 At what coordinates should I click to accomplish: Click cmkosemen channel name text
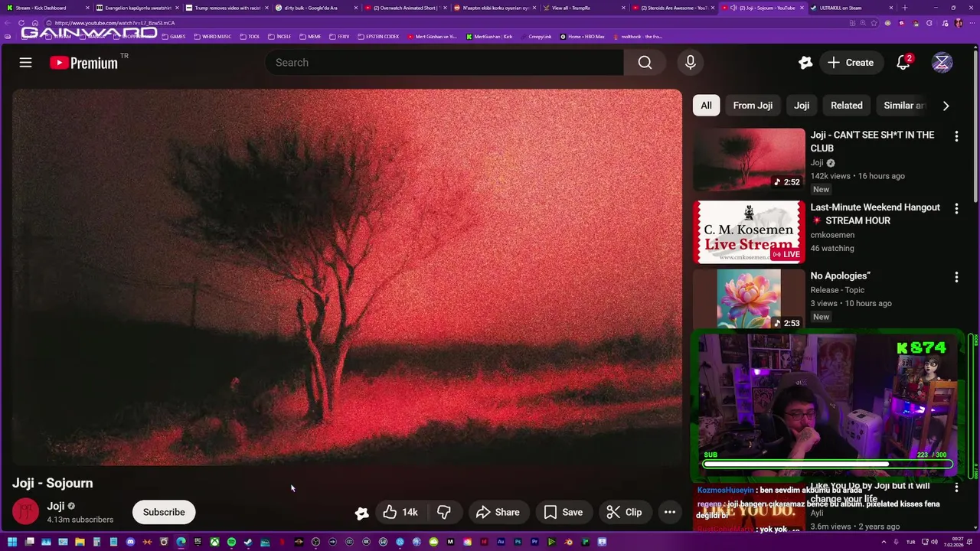[832, 235]
